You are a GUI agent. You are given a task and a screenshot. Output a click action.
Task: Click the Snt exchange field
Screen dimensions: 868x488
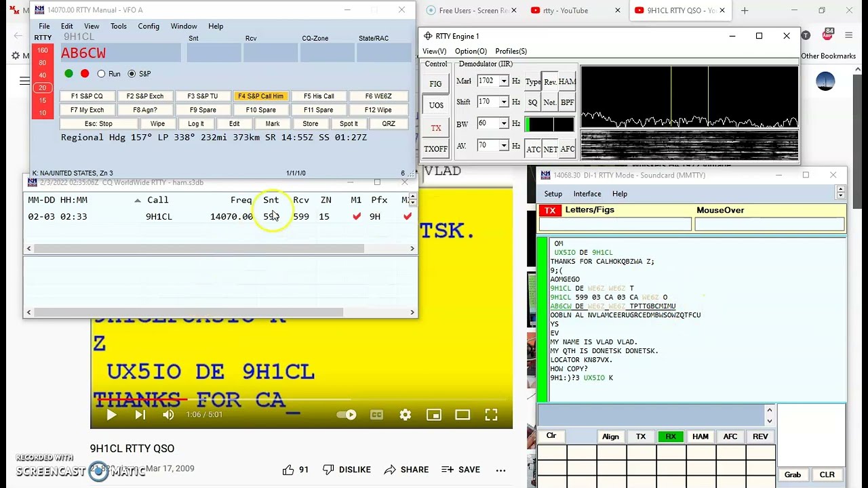[214, 53]
